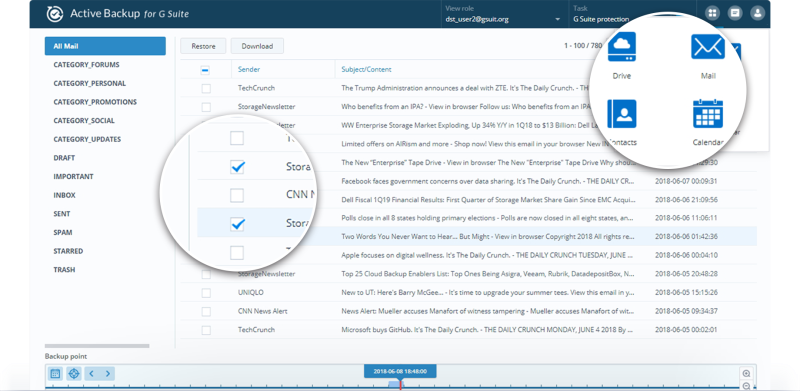Click the '1 - 100 / 780' pagination text

[583, 46]
